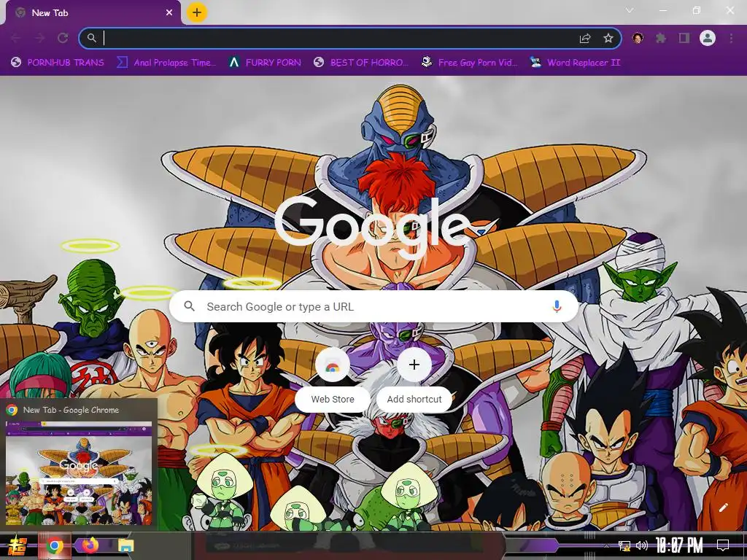The width and height of the screenshot is (747, 560).
Task: Open the BEST OF HORRO... bookmark
Action: (x=360, y=63)
